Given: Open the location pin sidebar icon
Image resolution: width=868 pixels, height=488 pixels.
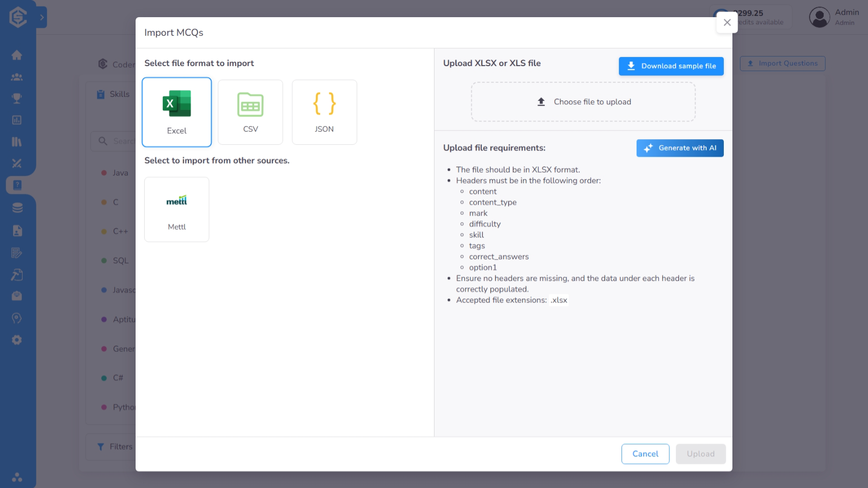Looking at the screenshot, I should [x=17, y=318].
